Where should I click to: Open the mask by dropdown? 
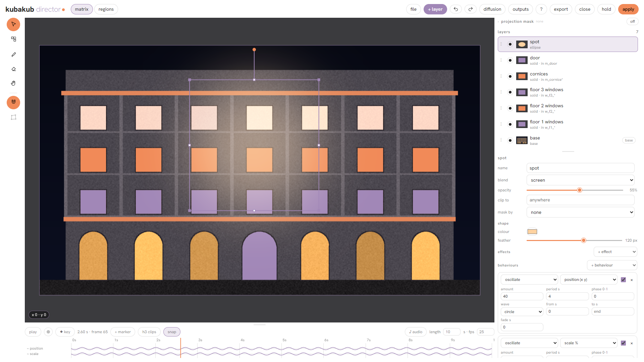point(580,212)
